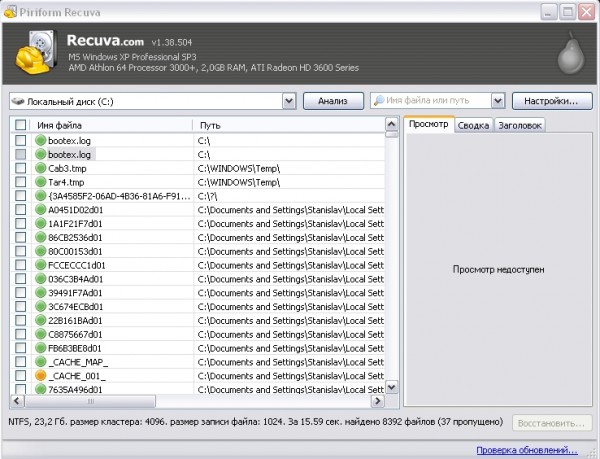Check the box for Tar4.tmp
This screenshot has width=600, height=459.
20,182
